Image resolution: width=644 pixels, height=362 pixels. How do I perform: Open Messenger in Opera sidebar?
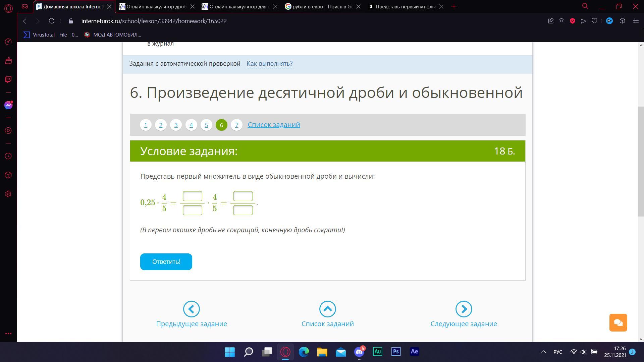pos(8,105)
